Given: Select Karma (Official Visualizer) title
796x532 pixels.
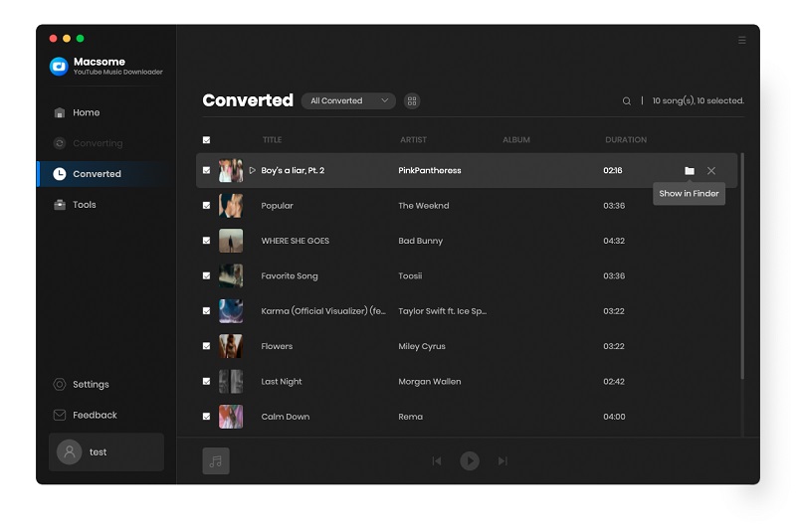Looking at the screenshot, I should (x=323, y=311).
